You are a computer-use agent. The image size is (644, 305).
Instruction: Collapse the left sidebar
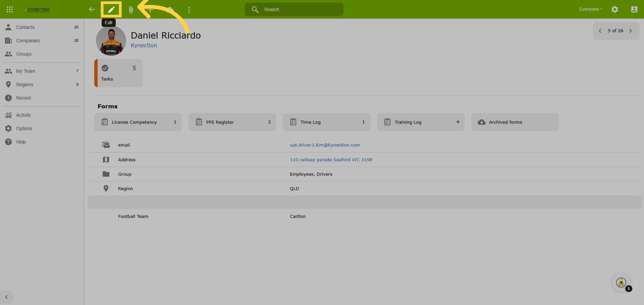[6, 297]
